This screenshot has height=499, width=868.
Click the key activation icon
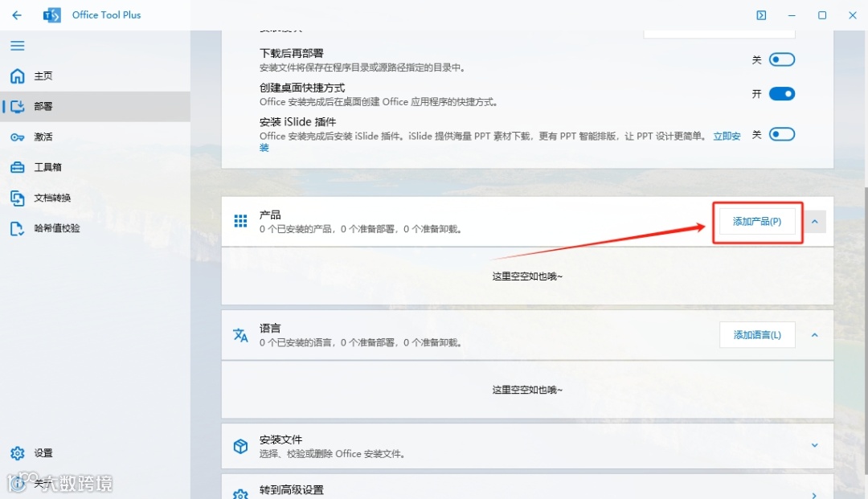click(17, 137)
